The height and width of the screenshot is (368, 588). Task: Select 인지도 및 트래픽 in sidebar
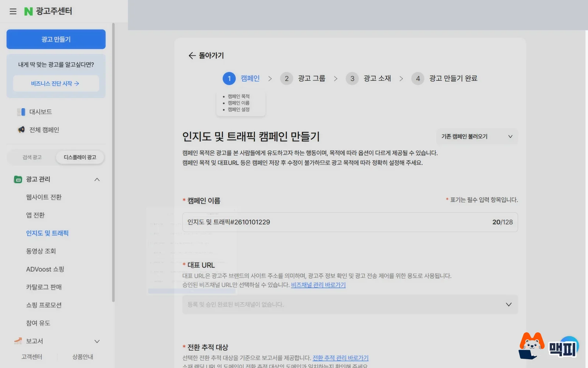pyautogui.click(x=47, y=233)
